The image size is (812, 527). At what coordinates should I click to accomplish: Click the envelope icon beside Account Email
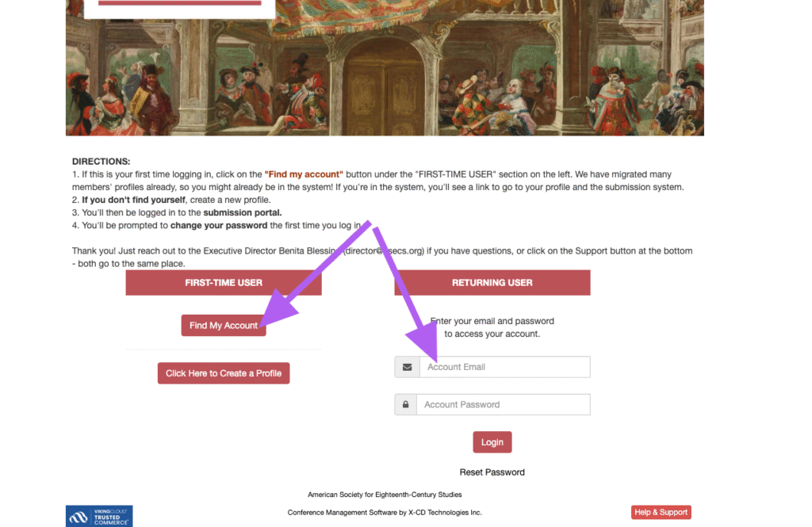coord(407,367)
